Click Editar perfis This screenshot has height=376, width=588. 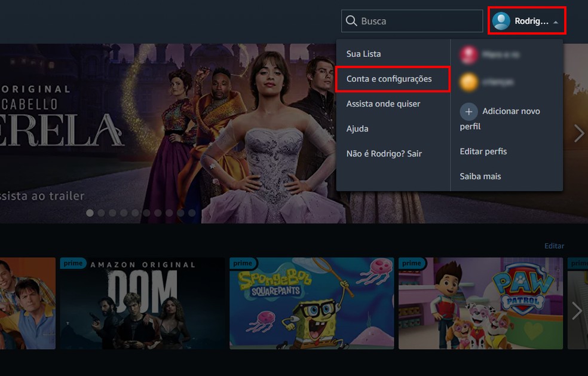point(482,151)
